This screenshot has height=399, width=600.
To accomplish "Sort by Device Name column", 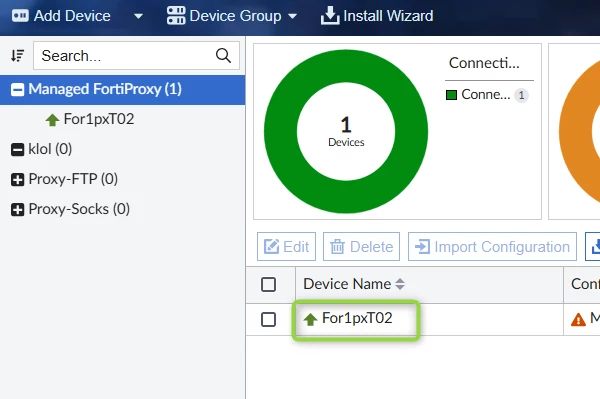I will pyautogui.click(x=354, y=284).
